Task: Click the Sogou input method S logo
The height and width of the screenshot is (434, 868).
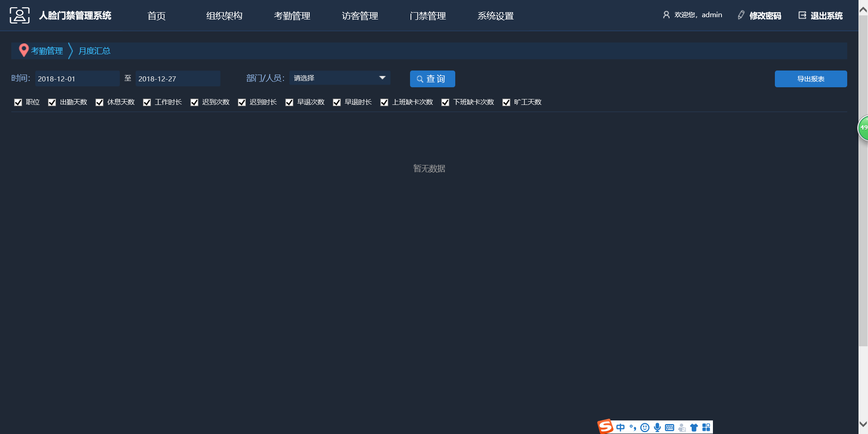Action: 605,427
